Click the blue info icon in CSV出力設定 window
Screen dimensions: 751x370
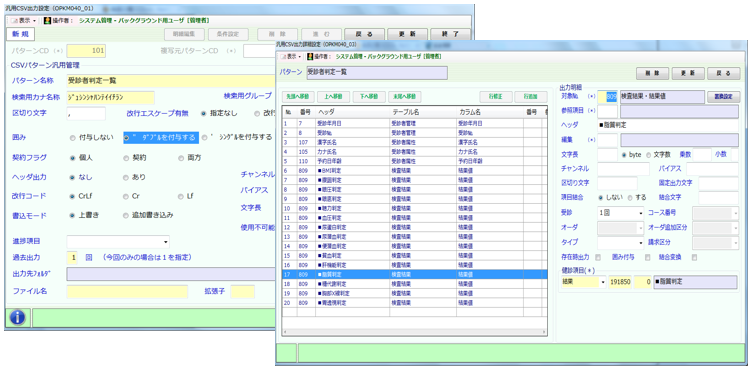(17, 317)
